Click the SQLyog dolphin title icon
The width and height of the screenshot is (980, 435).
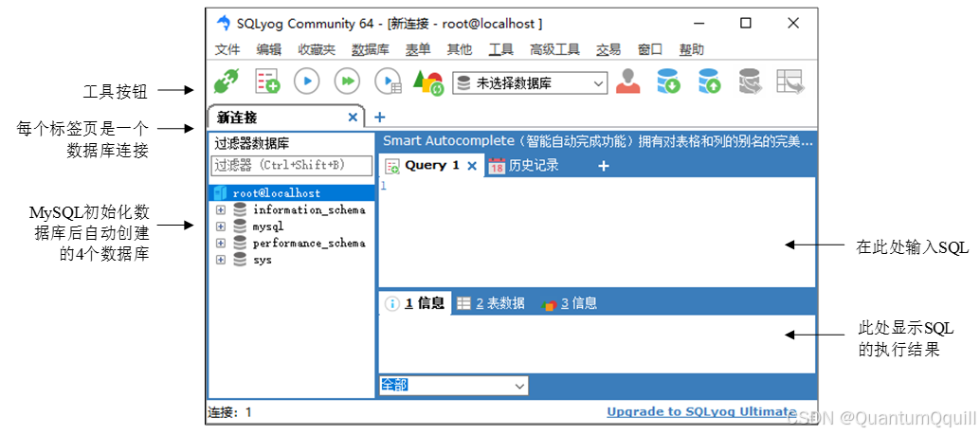click(223, 23)
